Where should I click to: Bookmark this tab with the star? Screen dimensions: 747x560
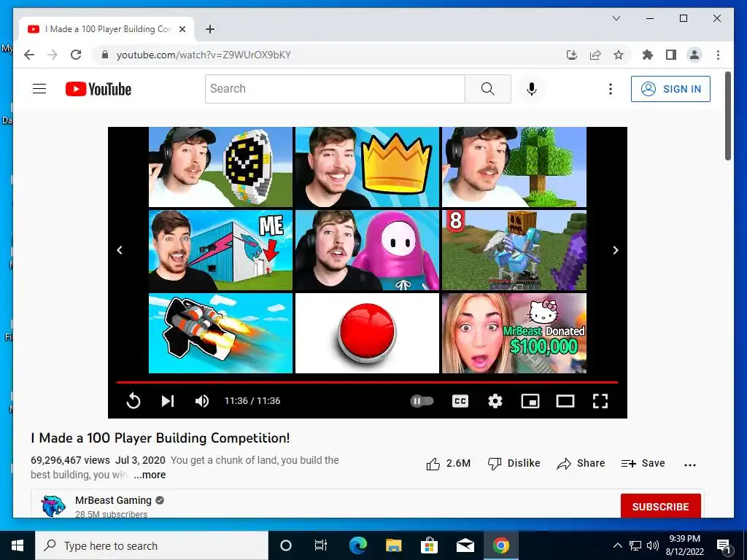(x=619, y=55)
